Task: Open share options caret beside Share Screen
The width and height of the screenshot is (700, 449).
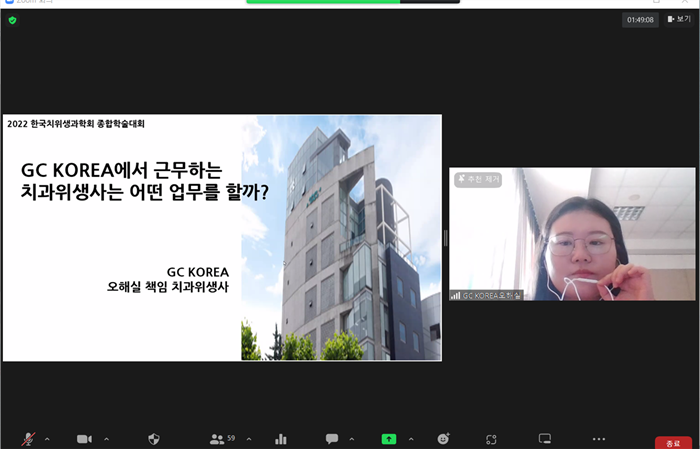Action: [x=411, y=439]
